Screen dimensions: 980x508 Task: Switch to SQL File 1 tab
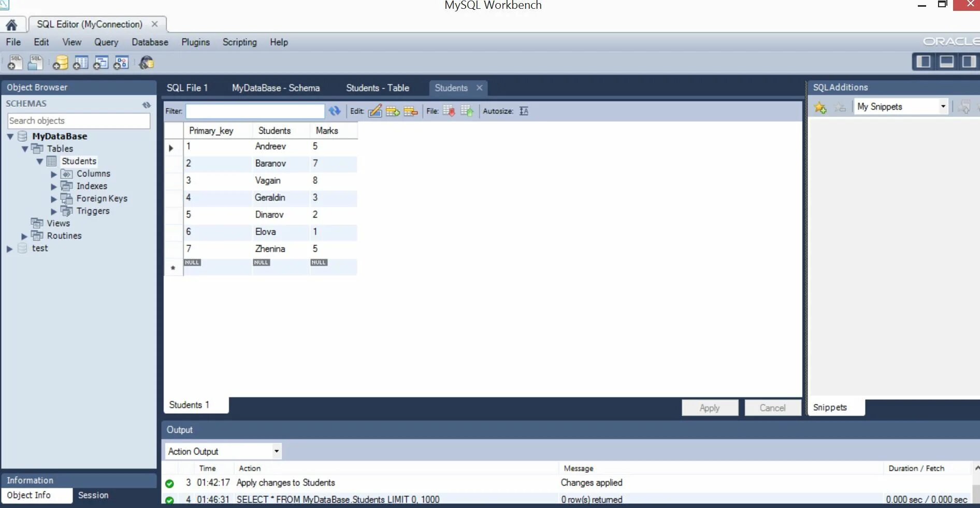coord(187,88)
